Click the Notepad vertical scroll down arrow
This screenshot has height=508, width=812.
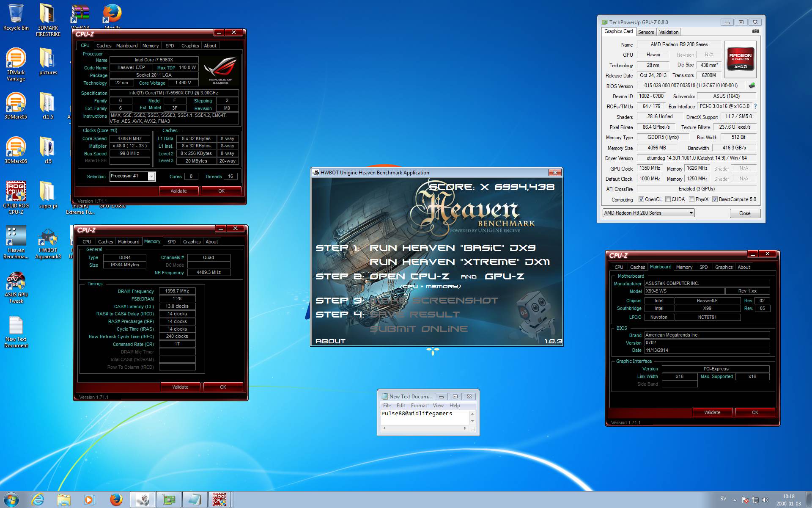coord(472,421)
